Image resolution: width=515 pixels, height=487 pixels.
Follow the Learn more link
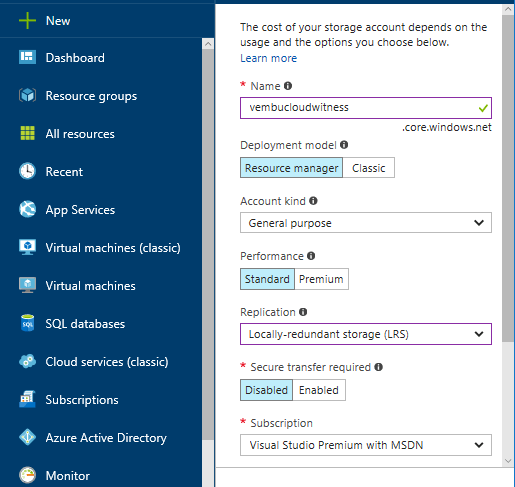pos(269,58)
